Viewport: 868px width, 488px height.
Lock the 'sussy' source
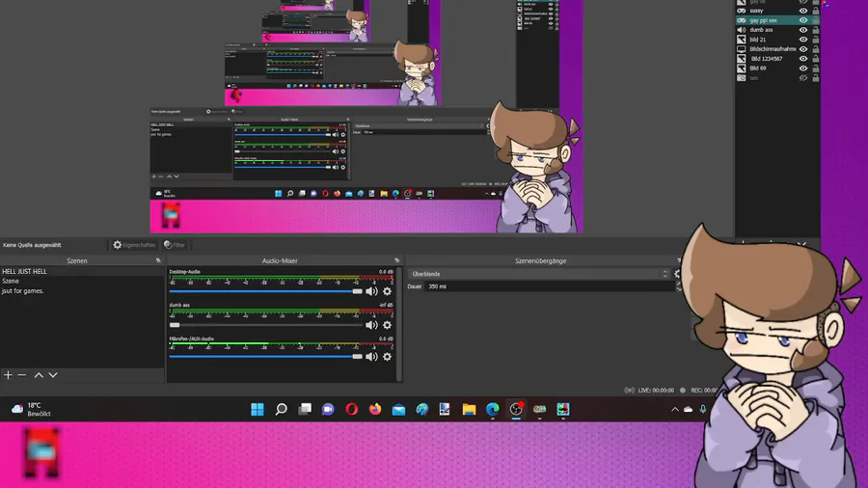click(x=815, y=11)
